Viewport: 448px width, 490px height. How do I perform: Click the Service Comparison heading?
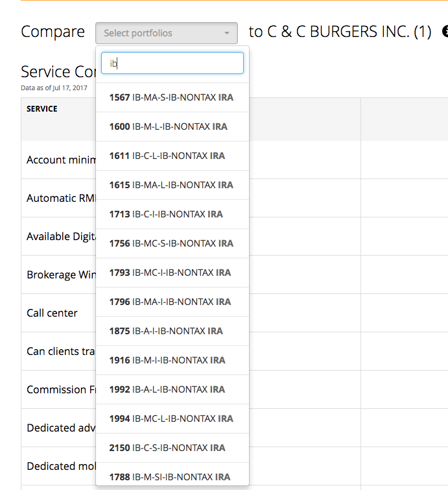58,72
